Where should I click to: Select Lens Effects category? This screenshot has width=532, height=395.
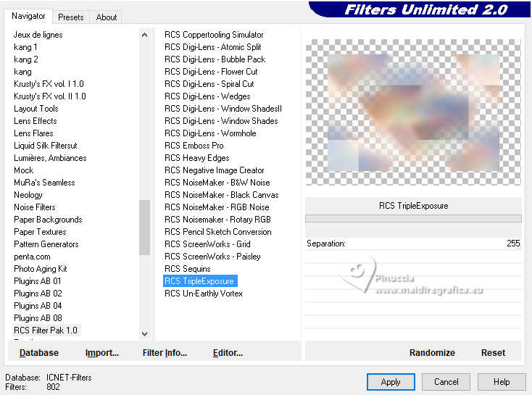(x=36, y=121)
